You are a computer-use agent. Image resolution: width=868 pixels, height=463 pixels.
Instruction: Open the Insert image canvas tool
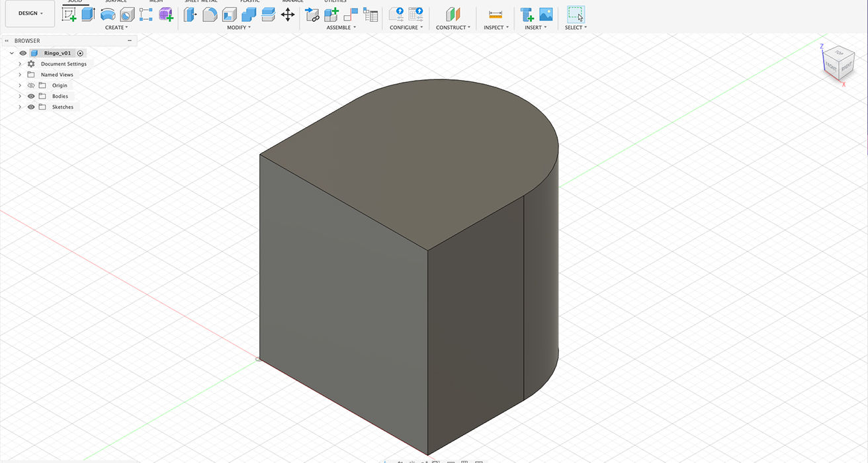(x=546, y=14)
